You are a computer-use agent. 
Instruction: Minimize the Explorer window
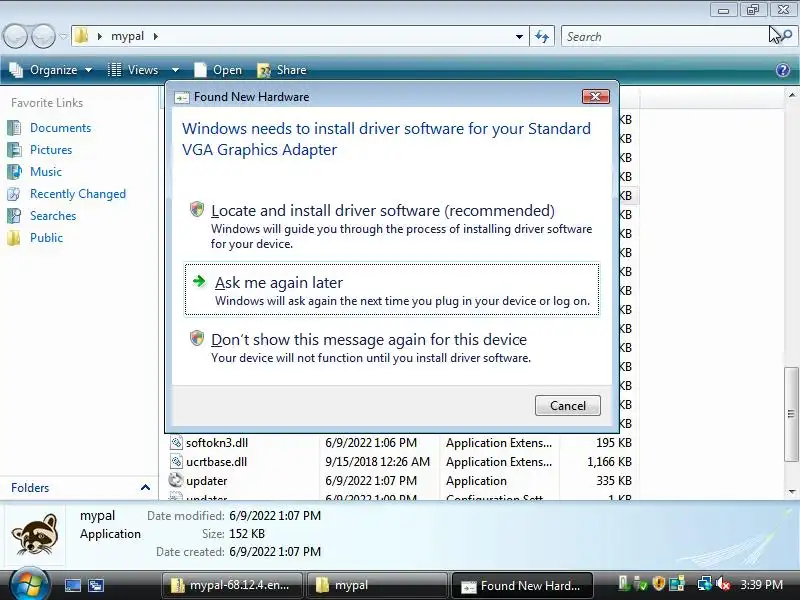[723, 10]
